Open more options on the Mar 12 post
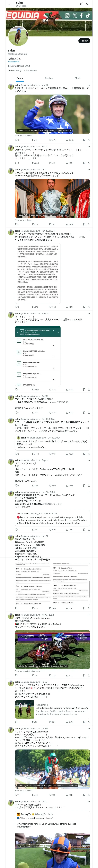 point(89,85)
